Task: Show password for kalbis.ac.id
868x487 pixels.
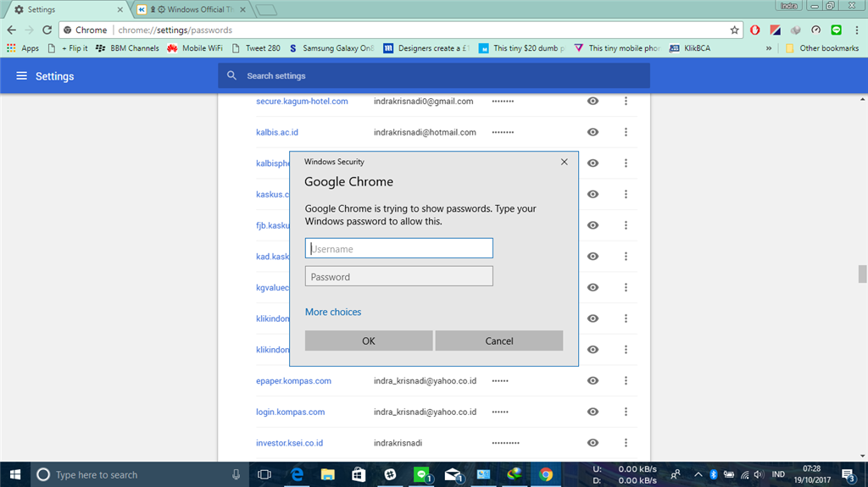Action: (593, 132)
